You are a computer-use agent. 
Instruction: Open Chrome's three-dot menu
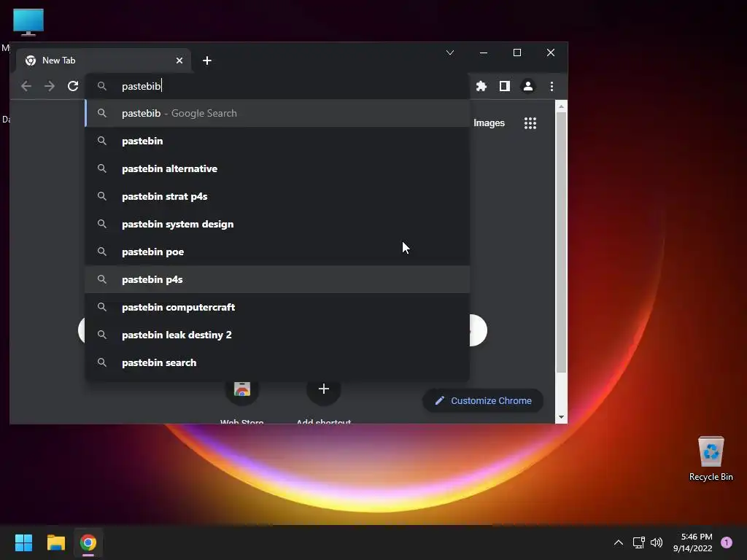click(551, 86)
